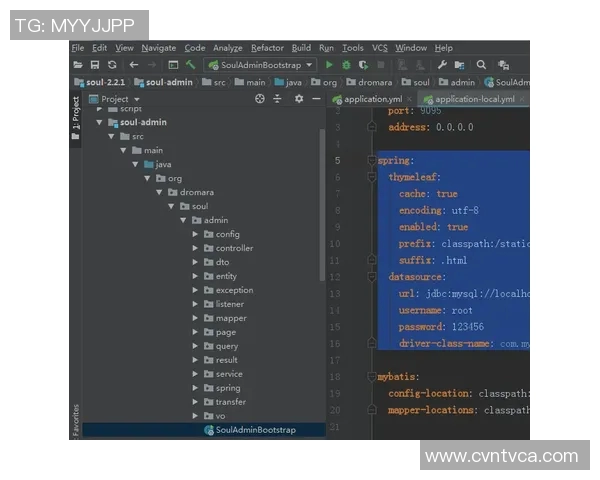
Task: Click the Search Everywhere magnifier icon
Action: (481, 65)
